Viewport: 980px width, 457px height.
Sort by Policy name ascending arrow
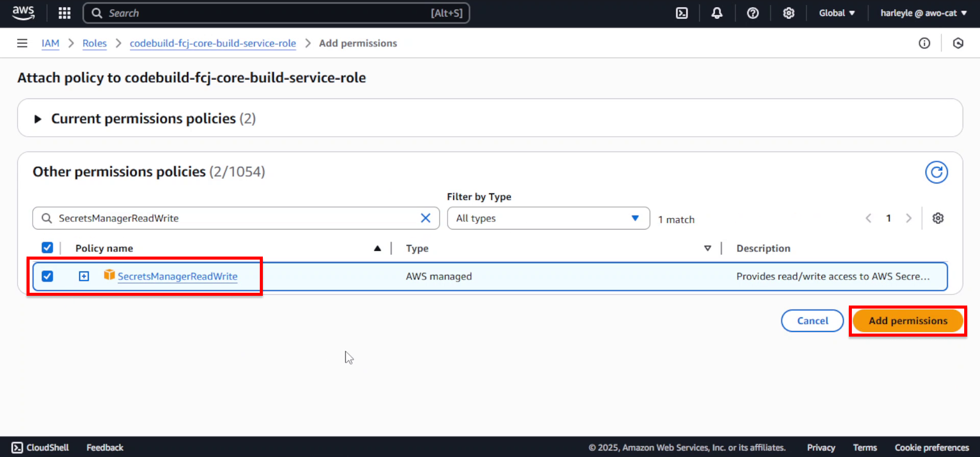(x=377, y=248)
